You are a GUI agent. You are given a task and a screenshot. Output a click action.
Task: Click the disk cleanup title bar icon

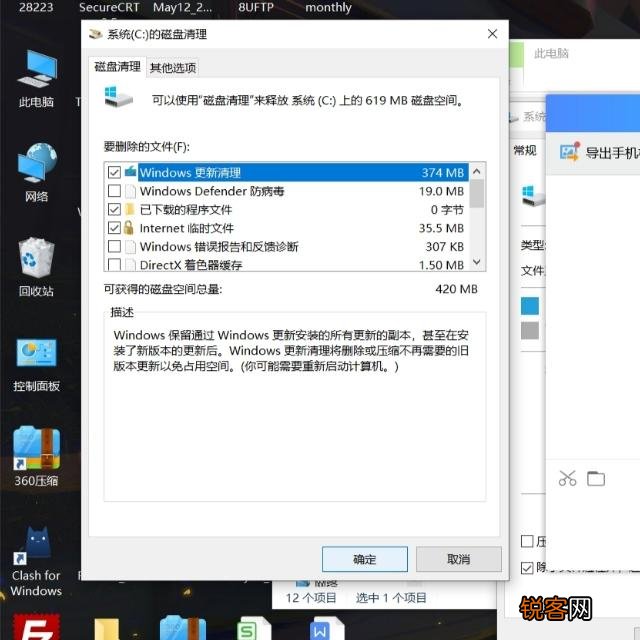point(95,34)
